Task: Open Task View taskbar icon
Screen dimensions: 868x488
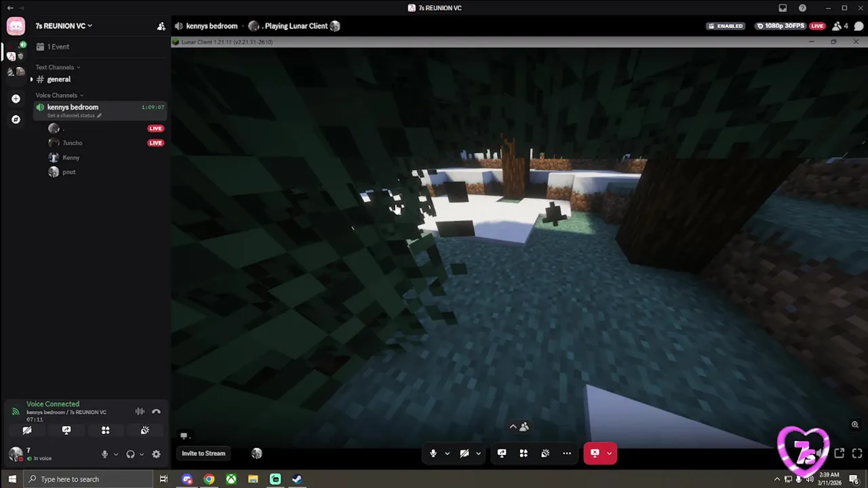Action: 163,479
